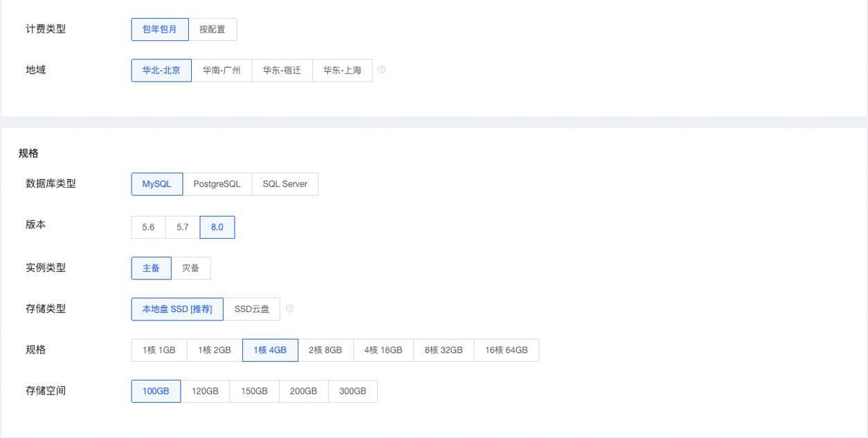Switch version to 5.7
Image resolution: width=868 pixels, height=438 pixels.
click(x=183, y=227)
